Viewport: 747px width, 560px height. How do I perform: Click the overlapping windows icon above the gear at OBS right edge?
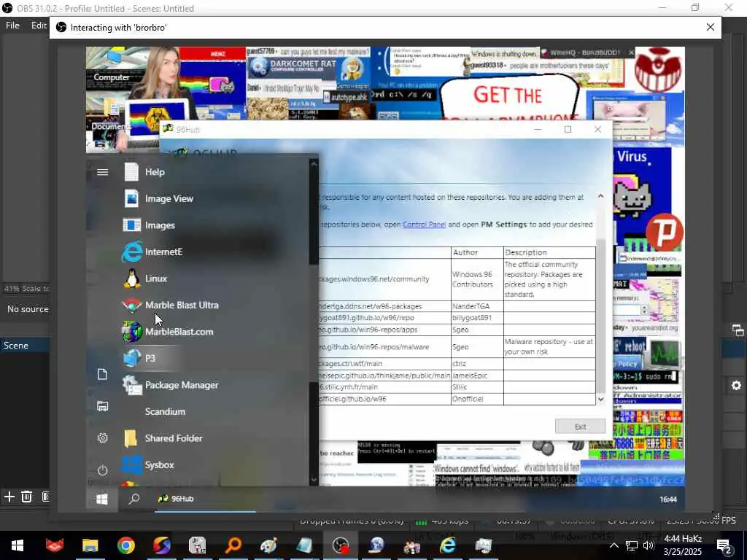coord(738,330)
